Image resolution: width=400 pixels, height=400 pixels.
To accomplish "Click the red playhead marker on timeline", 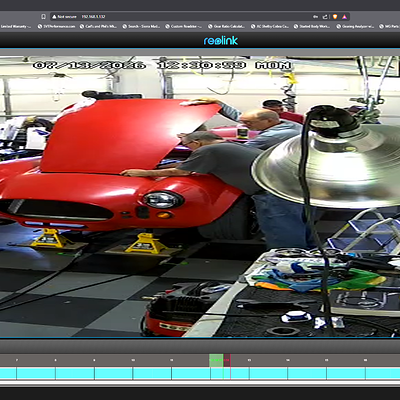I will click(x=227, y=360).
